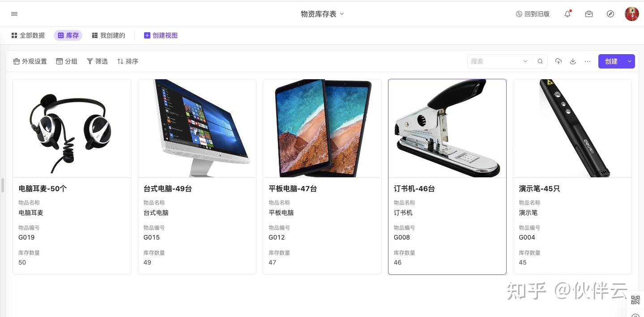The height and width of the screenshot is (317, 644).
Task: Open the briefcase icon in header
Action: click(589, 14)
